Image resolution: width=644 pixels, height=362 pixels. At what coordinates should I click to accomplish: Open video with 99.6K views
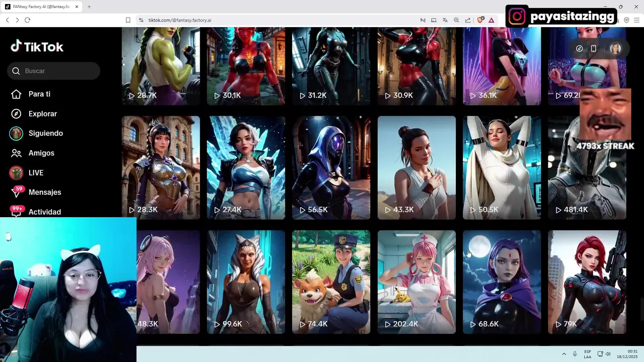tap(246, 282)
